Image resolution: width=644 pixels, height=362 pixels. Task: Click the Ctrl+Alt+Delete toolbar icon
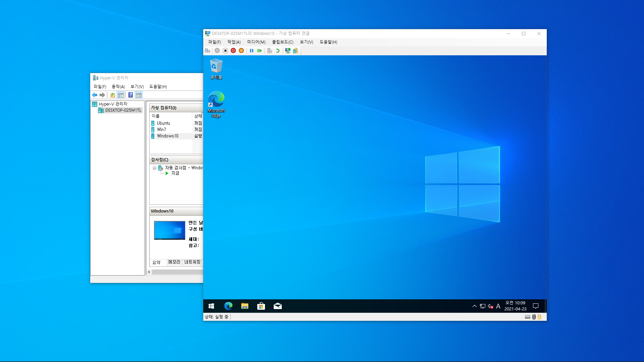pyautogui.click(x=207, y=51)
